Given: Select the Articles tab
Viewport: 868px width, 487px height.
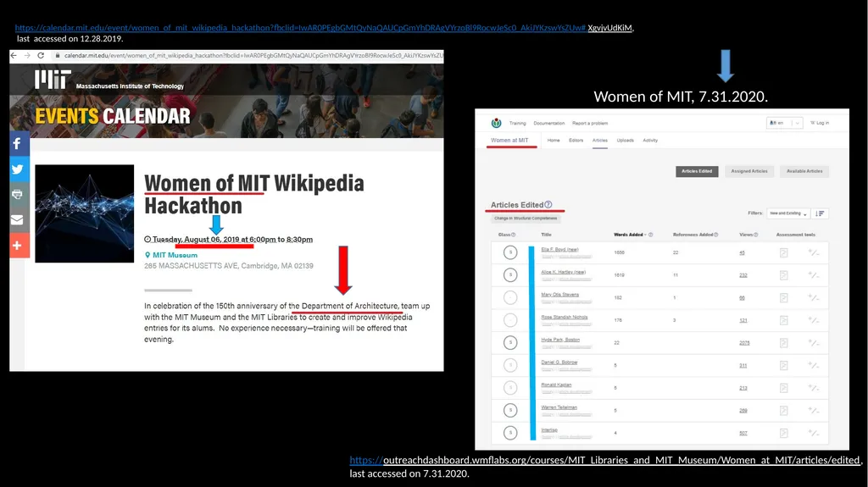Looking at the screenshot, I should coord(600,141).
